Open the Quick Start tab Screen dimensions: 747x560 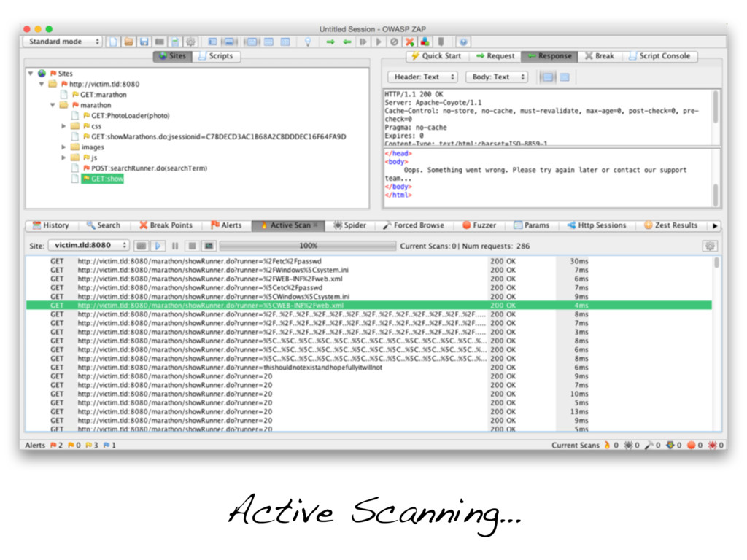pos(437,56)
